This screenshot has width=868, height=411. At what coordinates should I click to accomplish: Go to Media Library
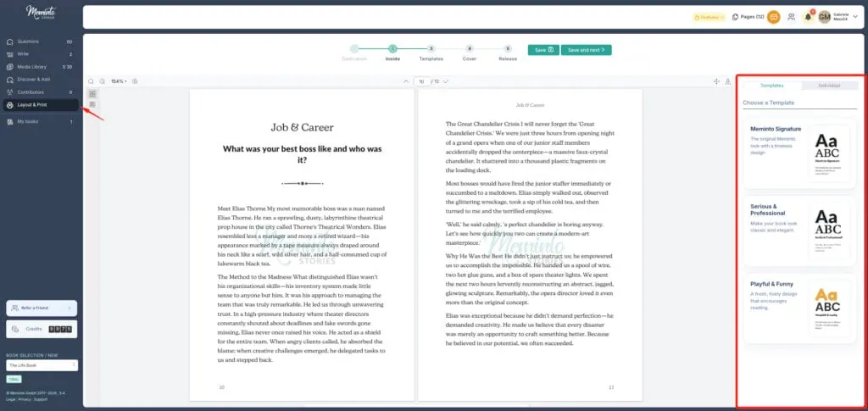(x=40, y=67)
